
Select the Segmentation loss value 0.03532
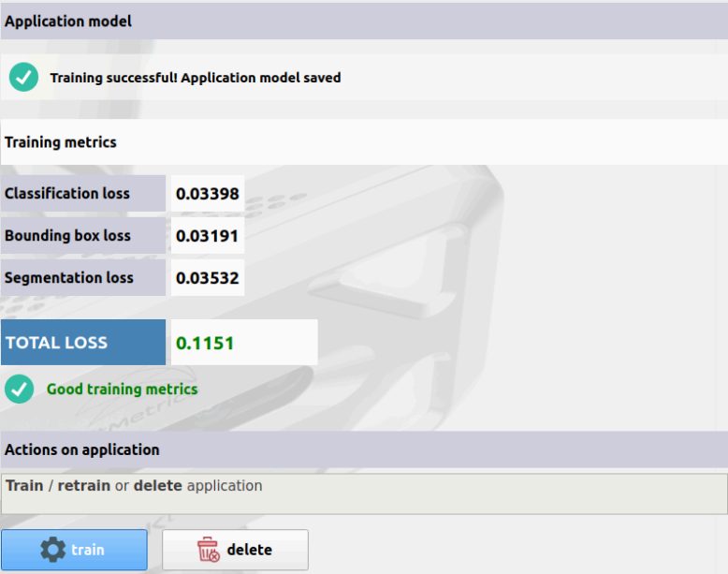pos(208,278)
